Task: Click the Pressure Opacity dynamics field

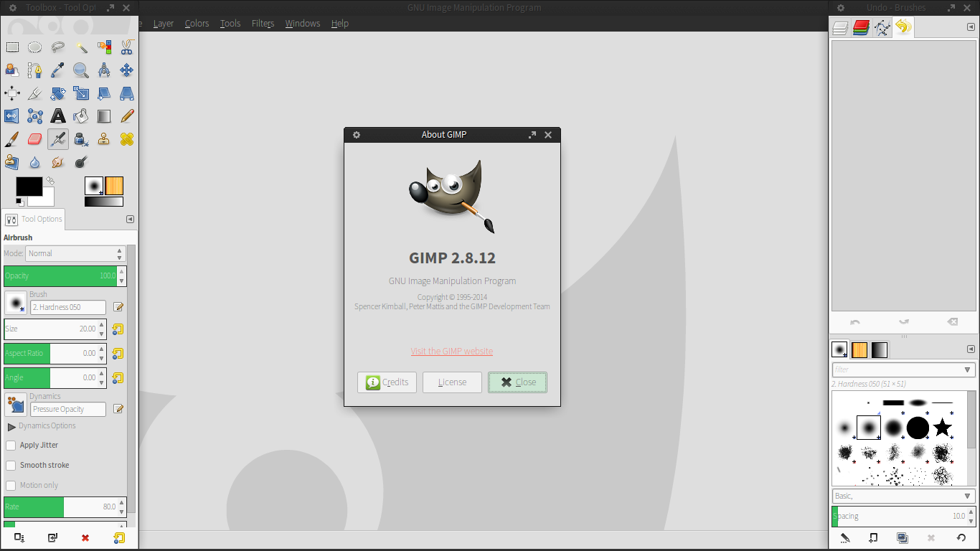Action: 68,410
